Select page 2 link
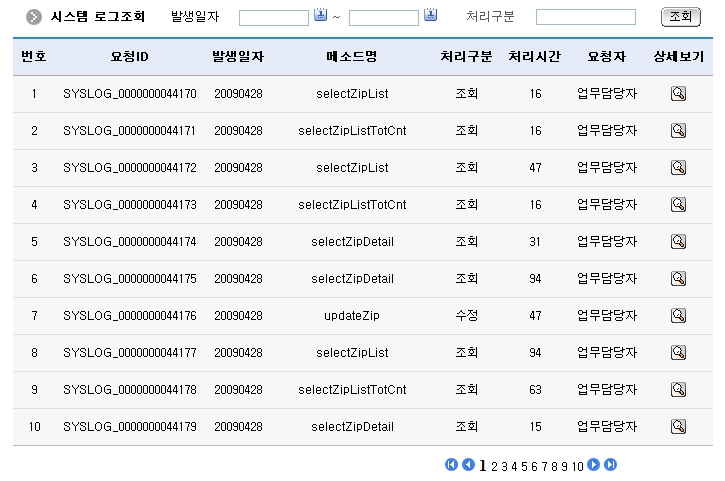Screen dimensions: 725x481 click(x=494, y=466)
